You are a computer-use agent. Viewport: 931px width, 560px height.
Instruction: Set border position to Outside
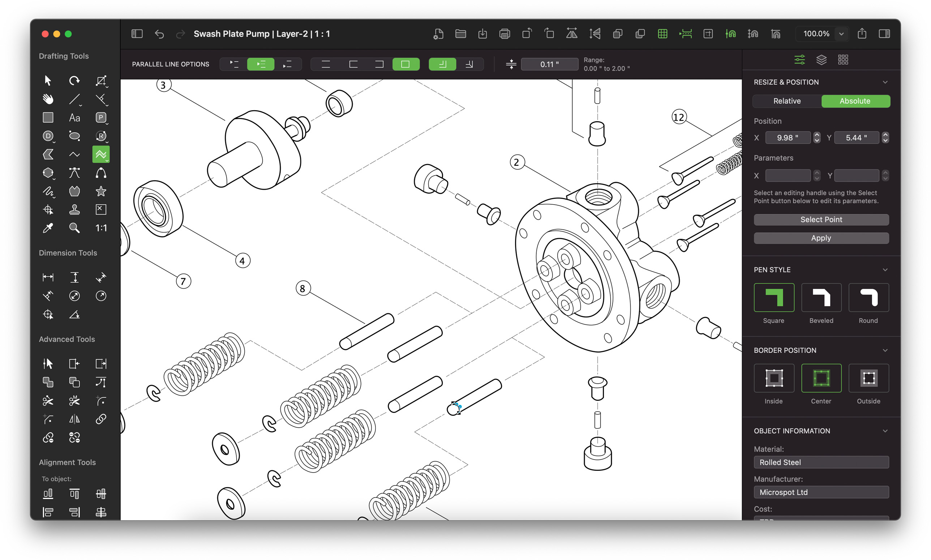coord(868,378)
